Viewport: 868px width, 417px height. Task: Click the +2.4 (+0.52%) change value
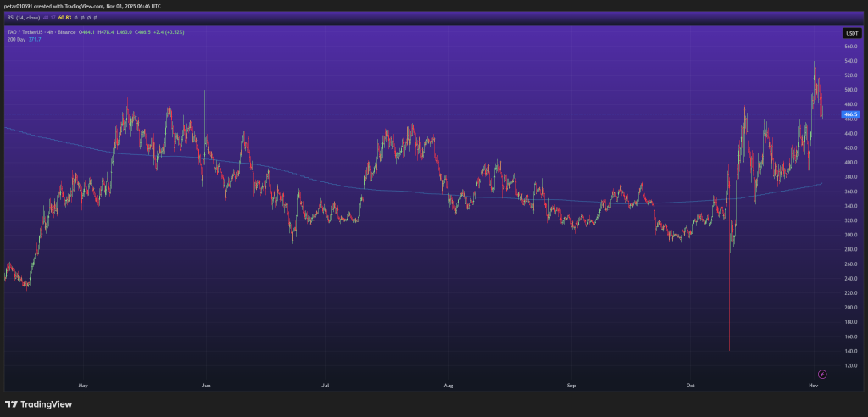click(167, 32)
